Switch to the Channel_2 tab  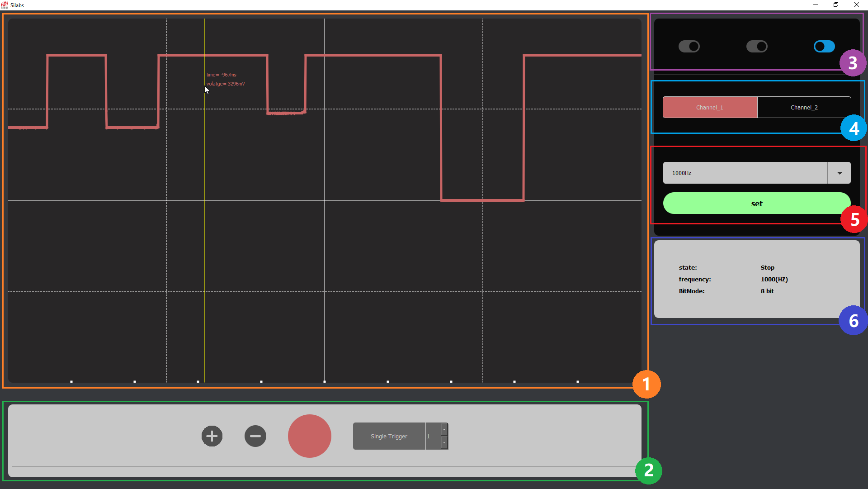tap(804, 107)
